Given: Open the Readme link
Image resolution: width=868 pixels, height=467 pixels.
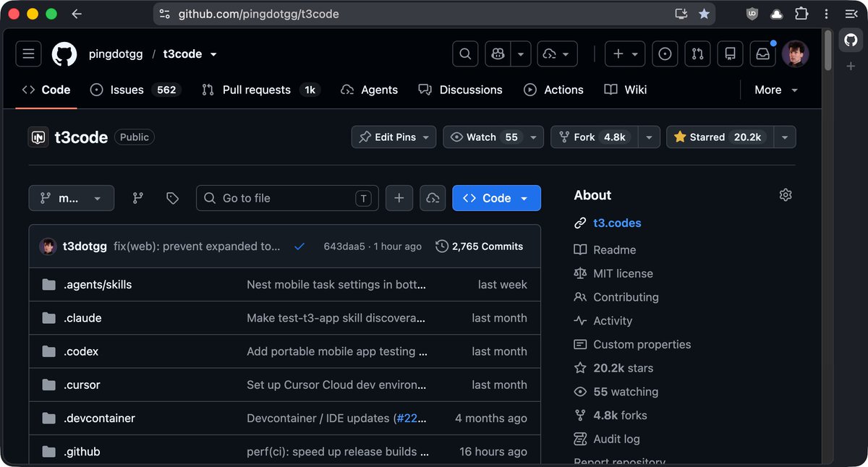Looking at the screenshot, I should coord(614,249).
